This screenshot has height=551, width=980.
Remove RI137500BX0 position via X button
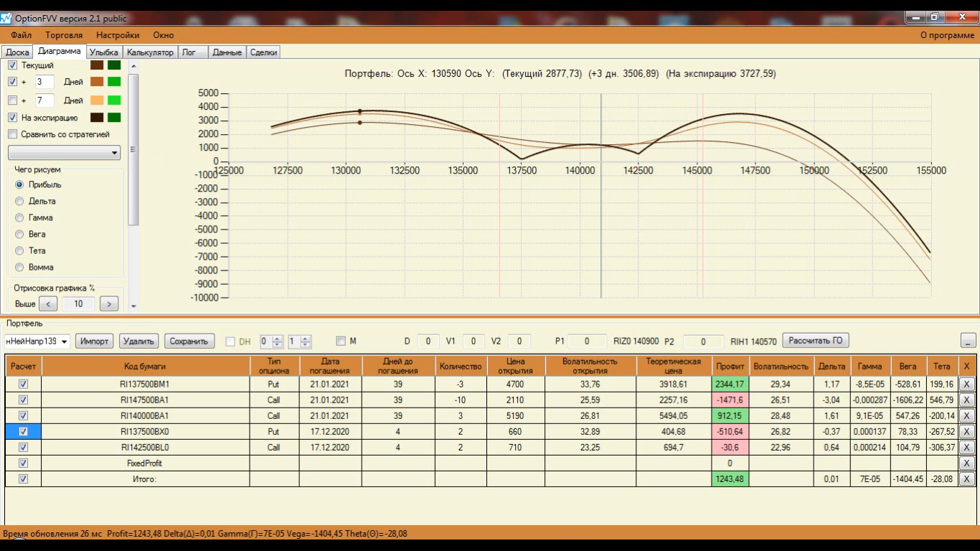966,432
